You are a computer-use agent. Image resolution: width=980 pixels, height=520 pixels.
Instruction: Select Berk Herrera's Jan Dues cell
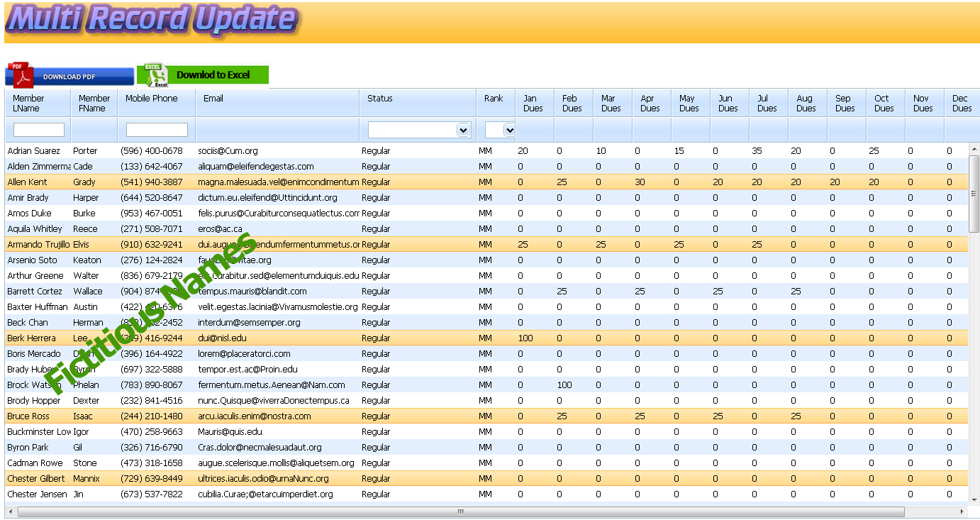click(x=525, y=338)
